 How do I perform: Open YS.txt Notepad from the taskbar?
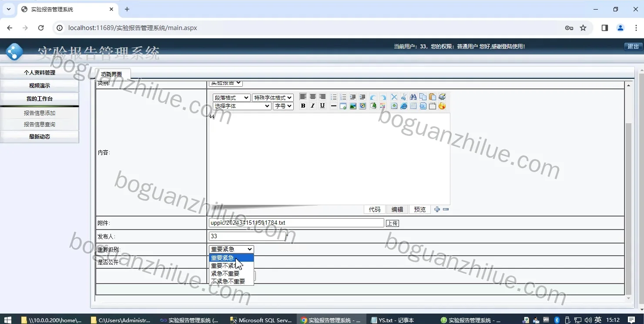[x=393, y=320]
